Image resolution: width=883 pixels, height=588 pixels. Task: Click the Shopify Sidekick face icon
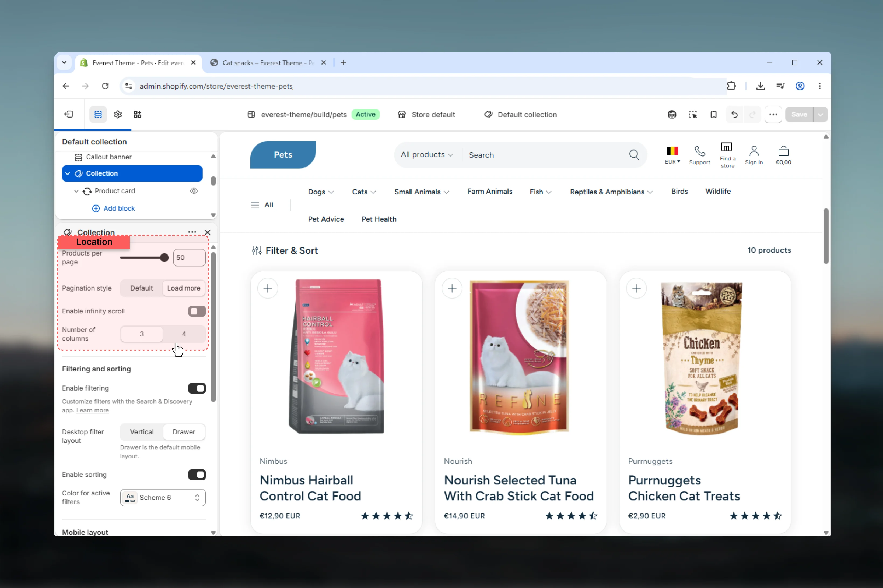(x=672, y=114)
